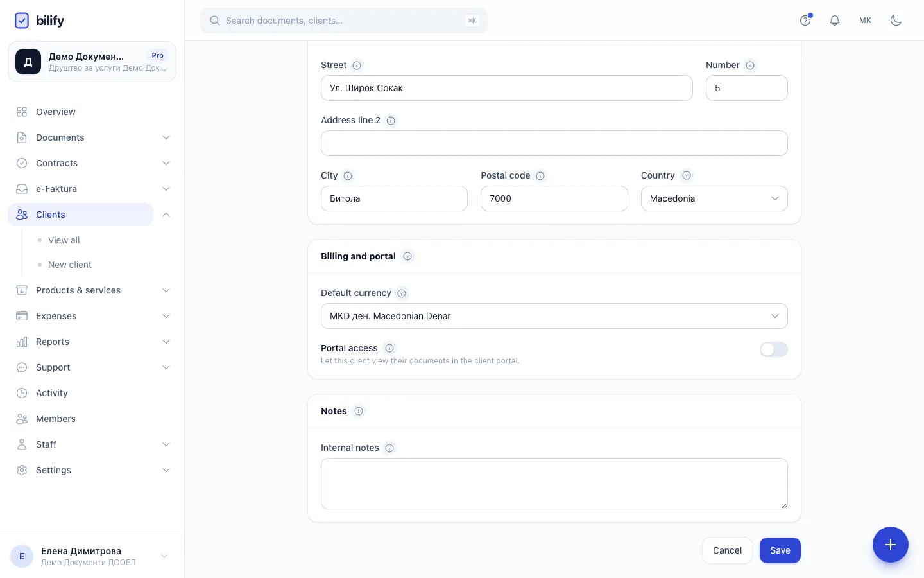Open the Default currency dropdown
924x578 pixels.
[x=554, y=316]
